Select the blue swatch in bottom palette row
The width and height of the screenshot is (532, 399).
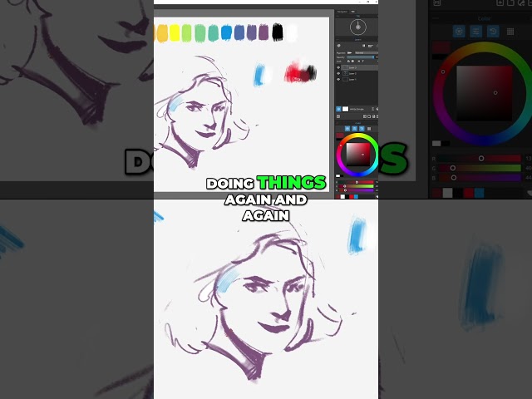tap(357, 196)
